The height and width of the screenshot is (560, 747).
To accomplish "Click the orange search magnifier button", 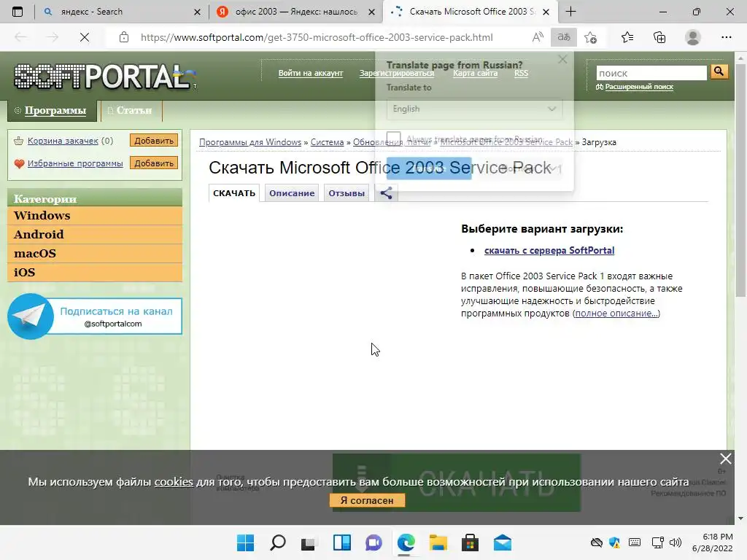I will [x=719, y=72].
